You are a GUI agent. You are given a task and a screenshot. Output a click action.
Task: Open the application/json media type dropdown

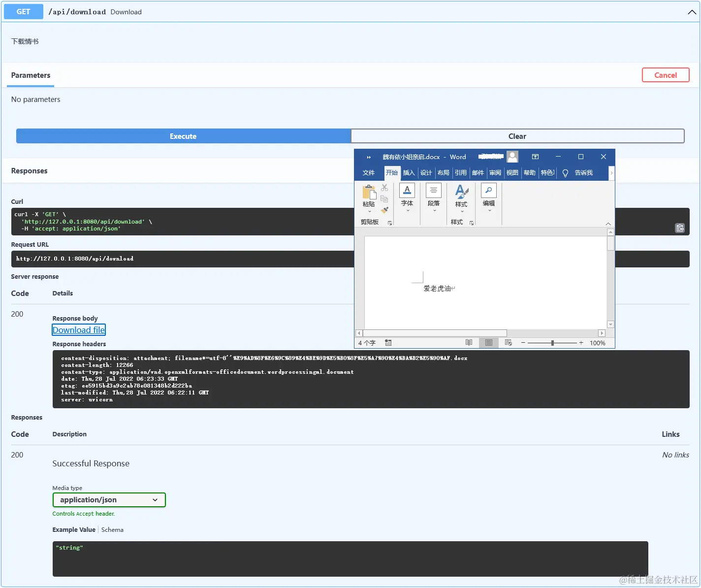[109, 500]
